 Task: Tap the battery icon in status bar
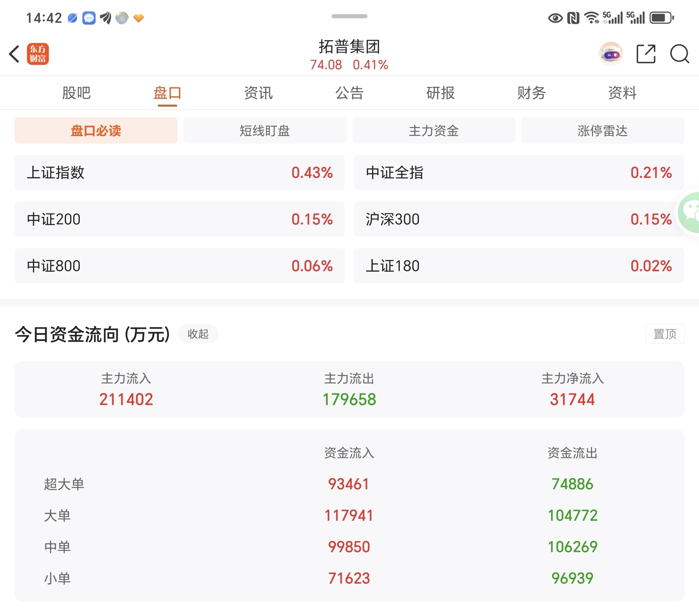[661, 18]
